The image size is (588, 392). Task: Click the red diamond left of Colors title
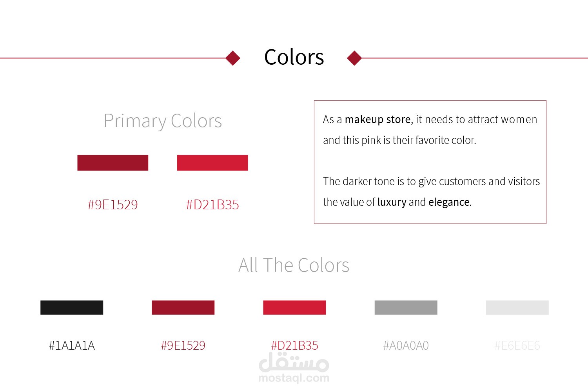[x=233, y=58]
